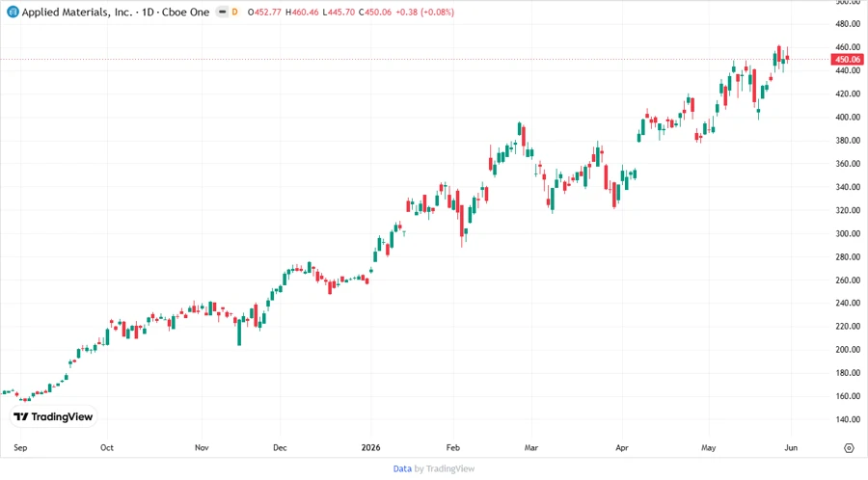Click the open value O452.77
The width and height of the screenshot is (868, 480).
264,12
